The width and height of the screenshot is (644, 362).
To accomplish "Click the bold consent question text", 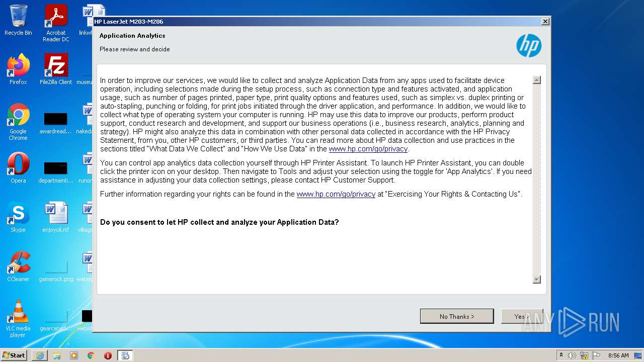I will pos(219,222).
